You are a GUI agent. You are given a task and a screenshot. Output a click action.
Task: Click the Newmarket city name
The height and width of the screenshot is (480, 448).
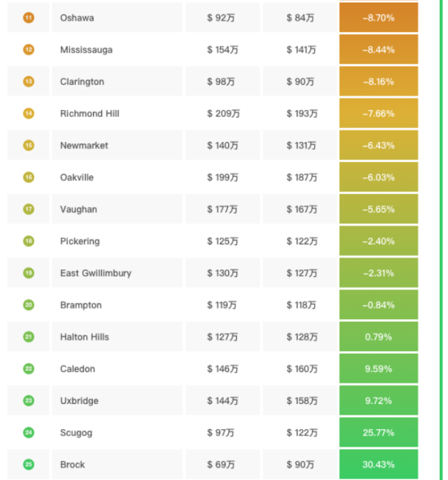click(84, 145)
